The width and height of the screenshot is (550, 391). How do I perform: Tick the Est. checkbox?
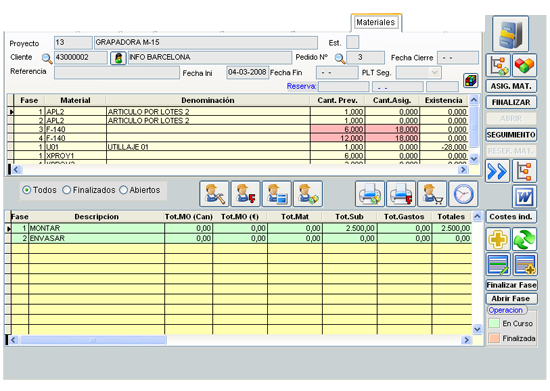point(353,42)
